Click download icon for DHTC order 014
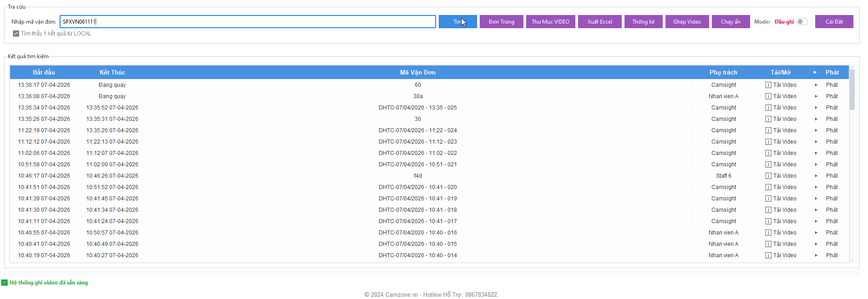 pyautogui.click(x=768, y=255)
